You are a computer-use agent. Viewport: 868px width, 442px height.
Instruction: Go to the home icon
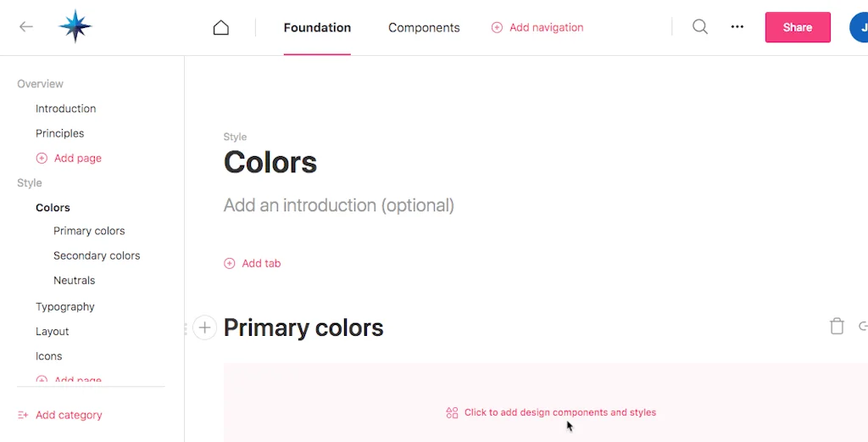point(221,28)
